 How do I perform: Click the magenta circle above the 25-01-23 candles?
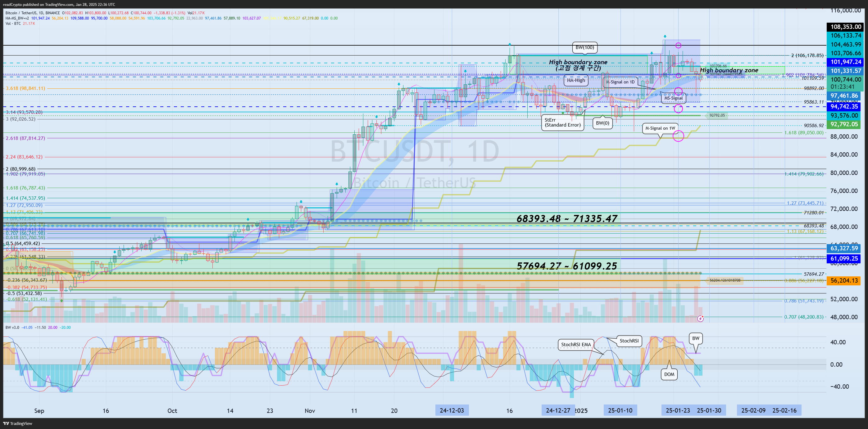point(678,45)
